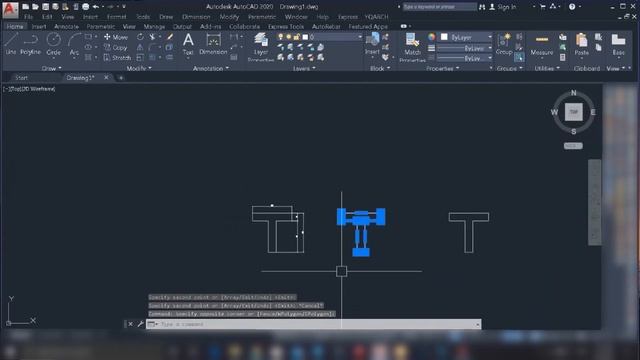Expand the Block panel

click(x=380, y=68)
